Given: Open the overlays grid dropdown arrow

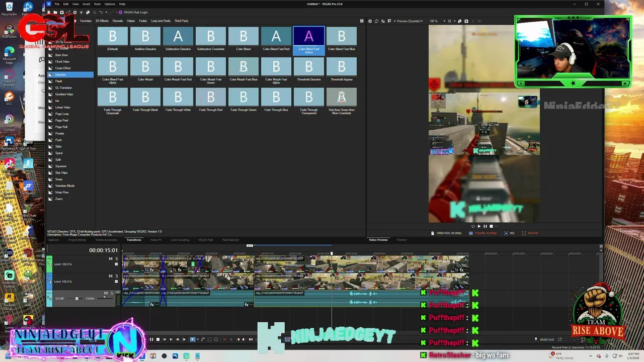Looking at the screenshot, I should pos(455,21).
